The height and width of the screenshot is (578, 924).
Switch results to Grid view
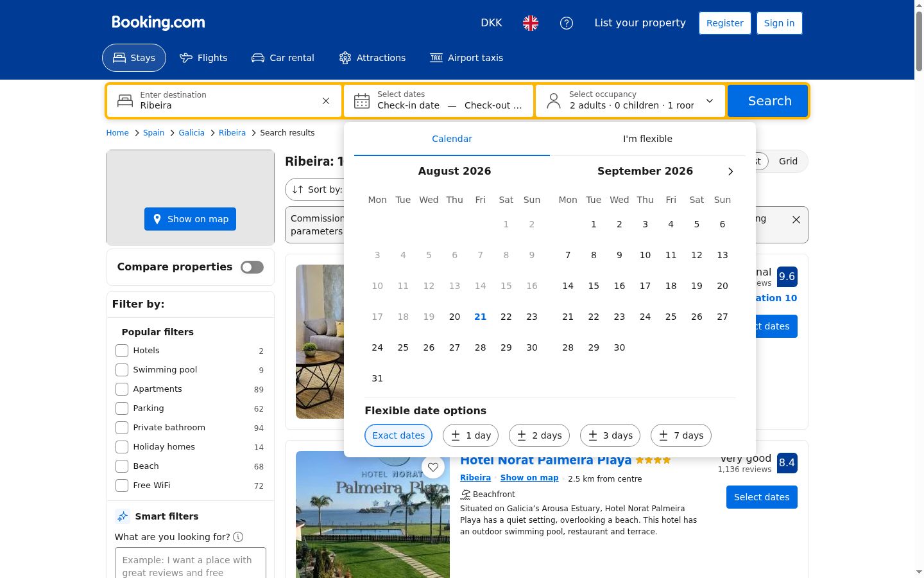pos(788,162)
